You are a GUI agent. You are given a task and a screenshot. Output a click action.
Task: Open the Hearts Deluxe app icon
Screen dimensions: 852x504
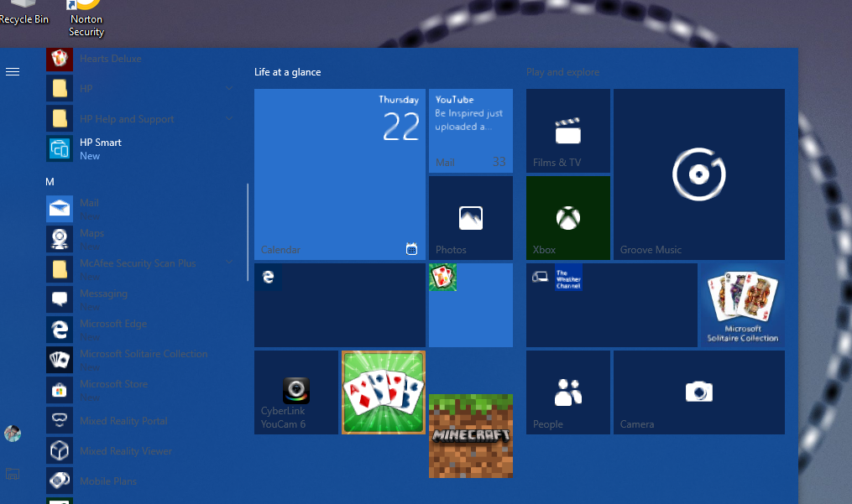tap(60, 59)
